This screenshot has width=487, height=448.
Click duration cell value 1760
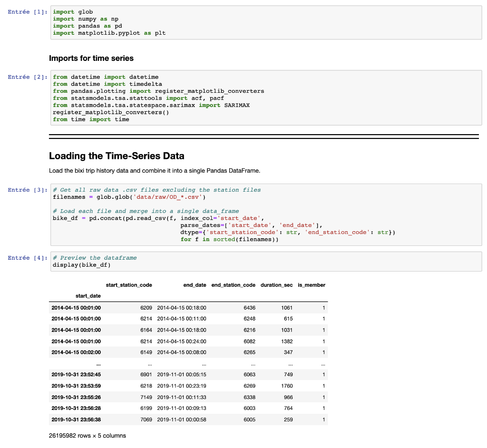click(287, 386)
